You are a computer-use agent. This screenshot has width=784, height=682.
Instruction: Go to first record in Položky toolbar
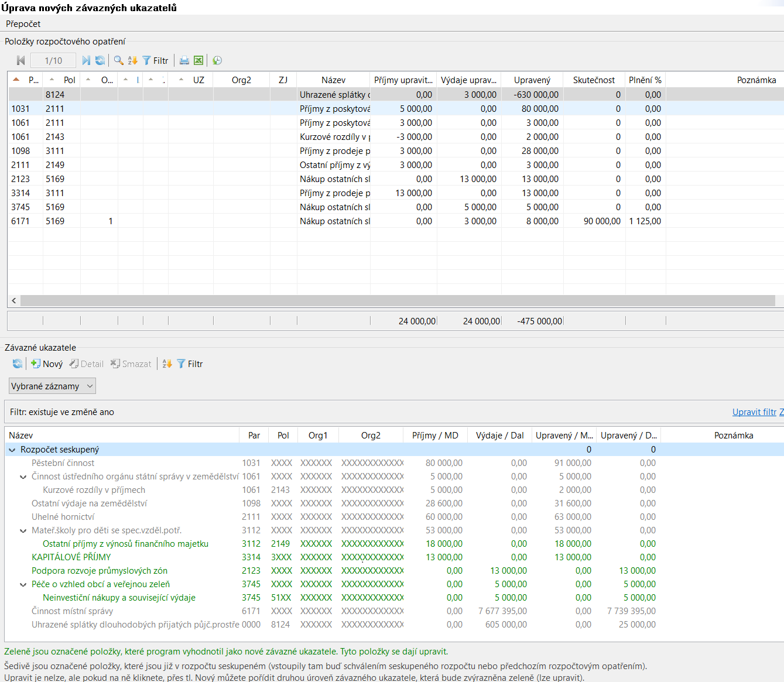21,60
